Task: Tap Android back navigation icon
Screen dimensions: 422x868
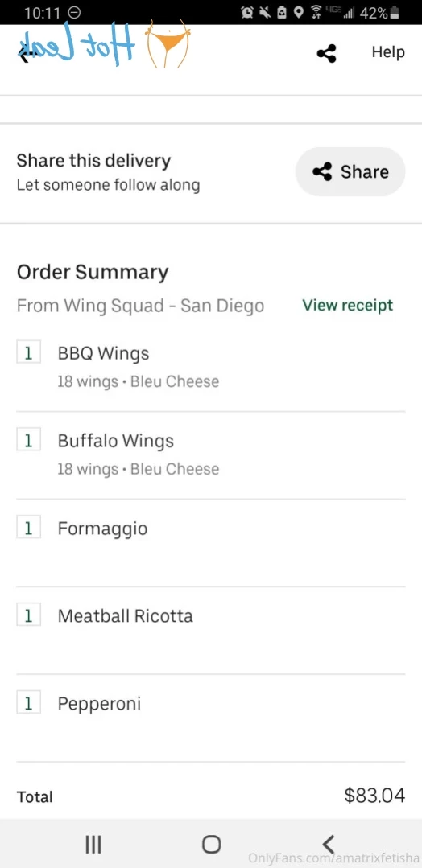Action: pyautogui.click(x=329, y=844)
